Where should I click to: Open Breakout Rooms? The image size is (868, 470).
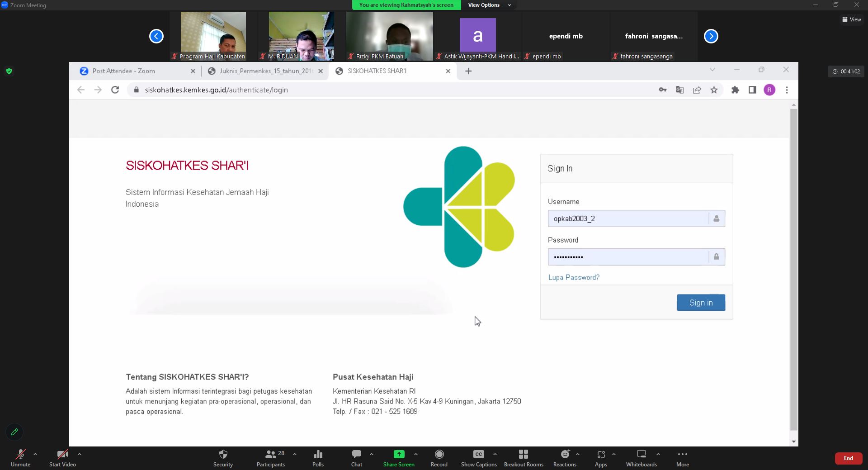(x=524, y=458)
